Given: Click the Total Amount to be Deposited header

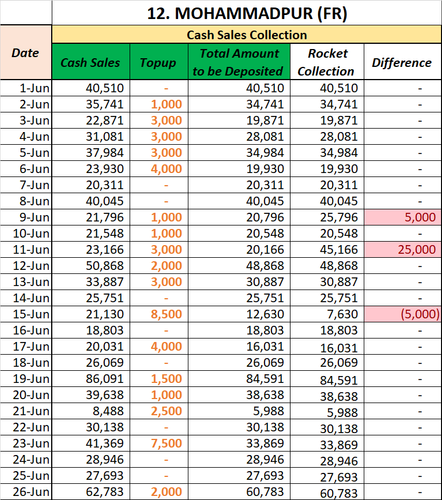Looking at the screenshot, I should click(239, 62).
